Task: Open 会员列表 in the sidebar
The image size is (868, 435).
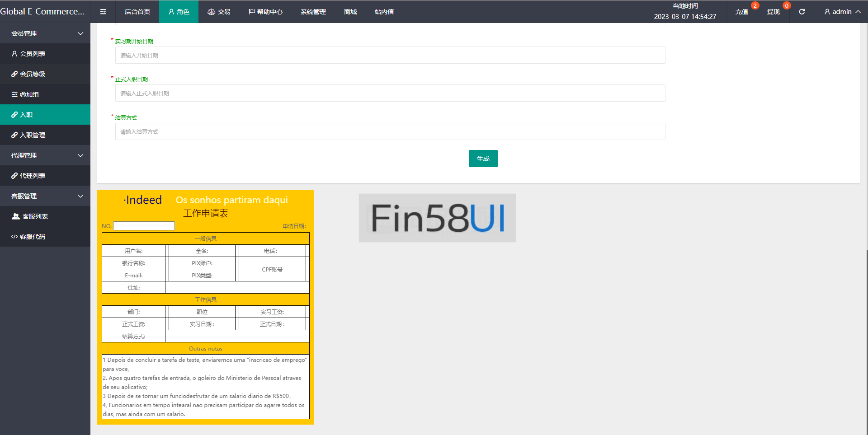Action: pyautogui.click(x=32, y=54)
